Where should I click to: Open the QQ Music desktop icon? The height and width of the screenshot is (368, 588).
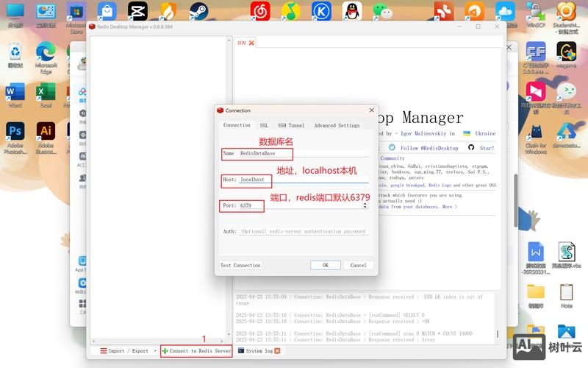click(290, 11)
